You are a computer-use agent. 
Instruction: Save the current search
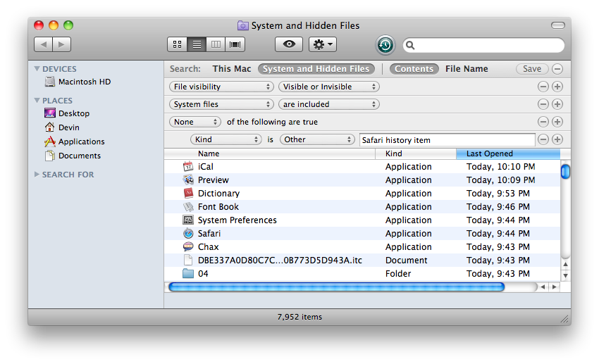click(x=532, y=69)
